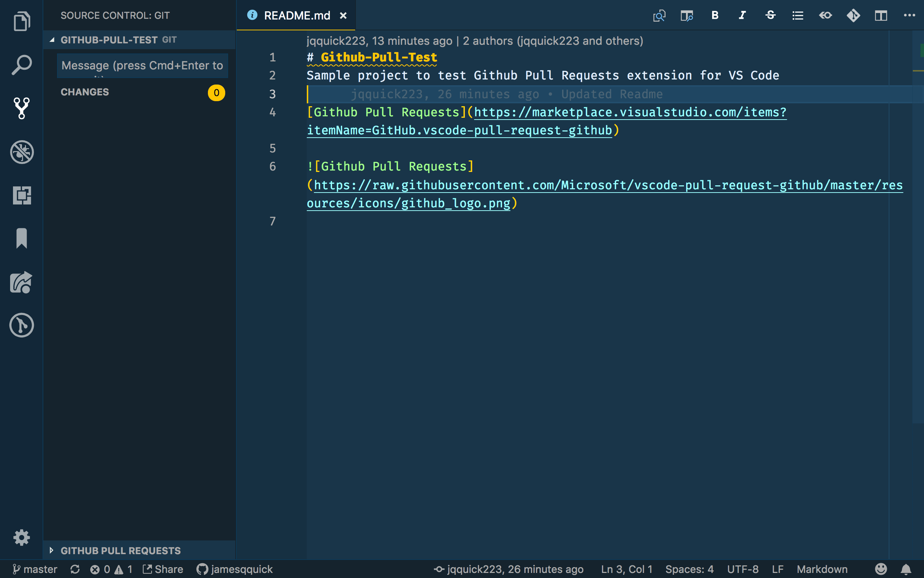This screenshot has height=578, width=924.
Task: Click the Github-Pull-Test heading text
Action: click(x=379, y=57)
